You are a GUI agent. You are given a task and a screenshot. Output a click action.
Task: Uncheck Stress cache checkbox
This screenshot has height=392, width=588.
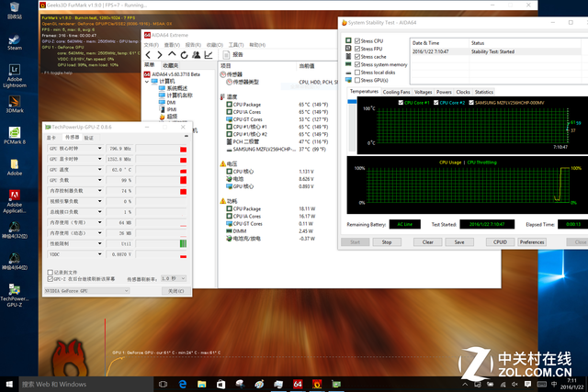[x=357, y=57]
